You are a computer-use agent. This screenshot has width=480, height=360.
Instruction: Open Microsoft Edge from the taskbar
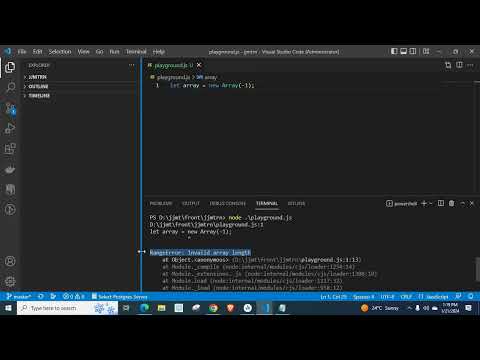pyautogui.click(x=144, y=308)
